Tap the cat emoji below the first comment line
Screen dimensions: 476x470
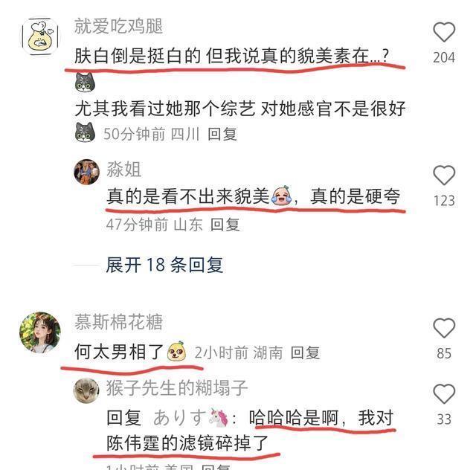tap(85, 83)
